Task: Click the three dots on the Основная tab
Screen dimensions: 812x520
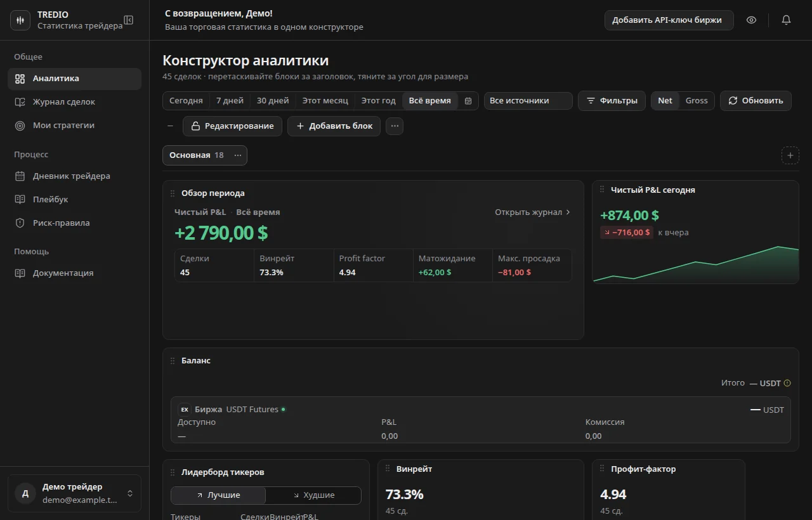Action: 238,155
